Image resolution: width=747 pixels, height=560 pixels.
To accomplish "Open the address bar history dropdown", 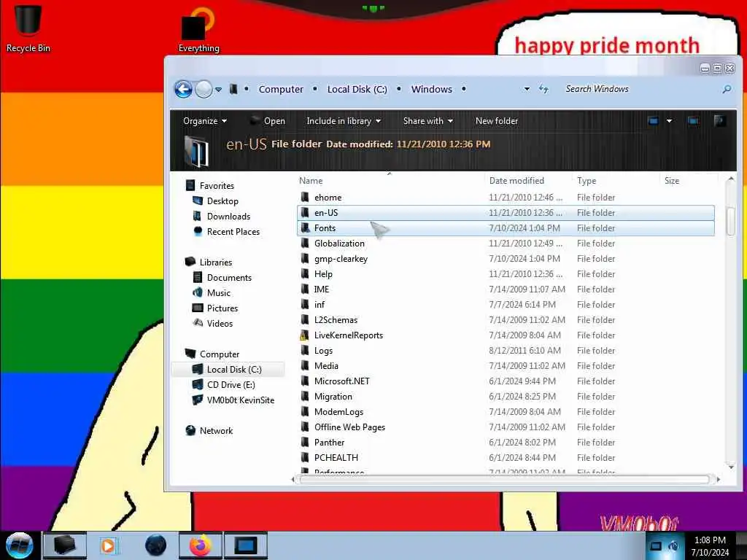I will click(527, 89).
